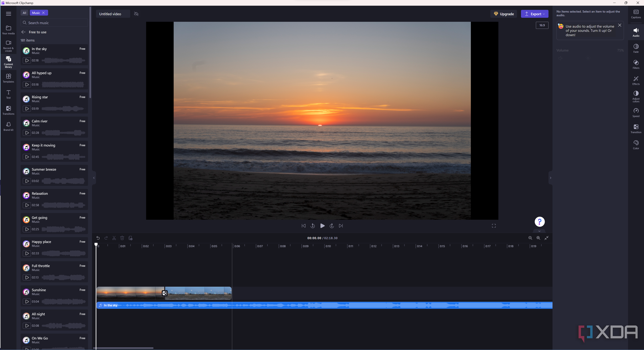
Task: Open Your media panel
Action: [x=9, y=30]
